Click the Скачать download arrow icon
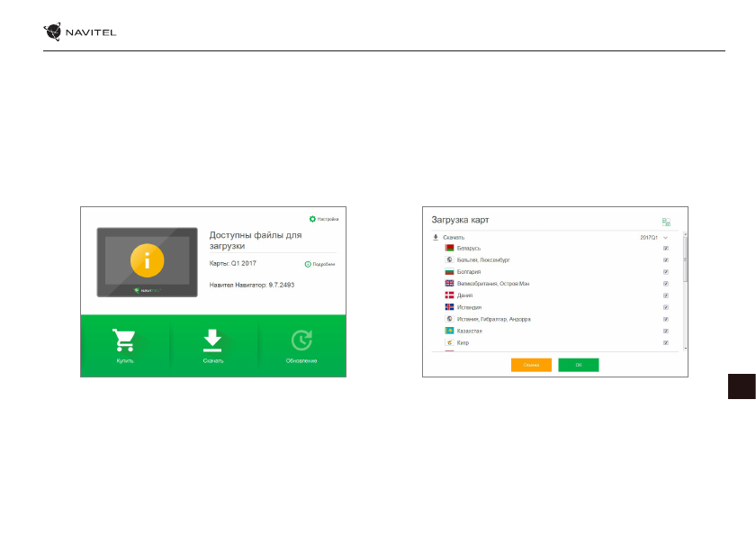756x536 pixels. click(x=212, y=340)
